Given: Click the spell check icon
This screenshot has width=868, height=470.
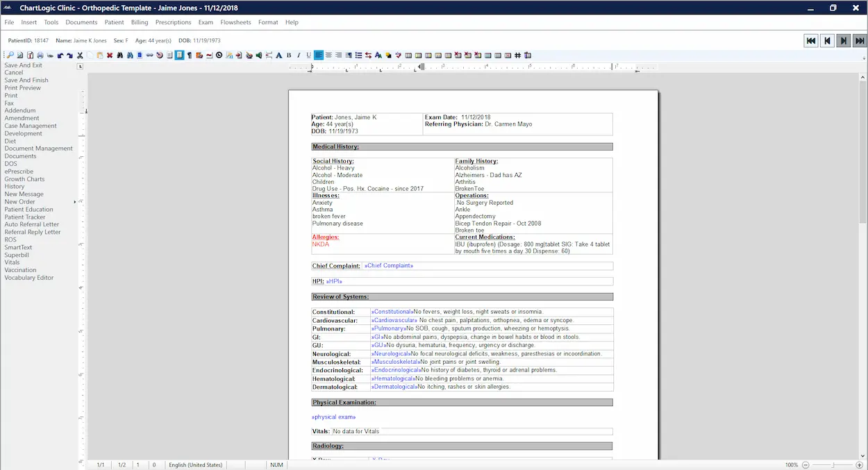Looking at the screenshot, I should tap(397, 55).
